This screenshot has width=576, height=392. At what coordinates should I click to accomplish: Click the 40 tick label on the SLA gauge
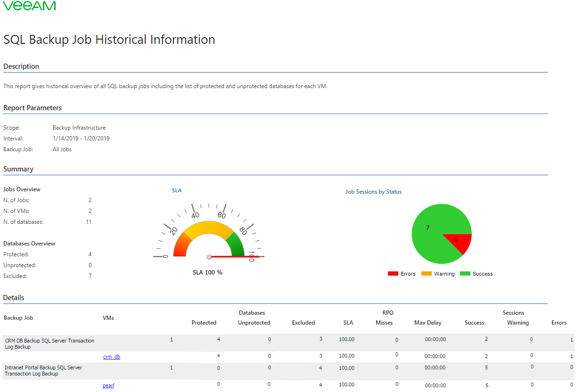[195, 215]
